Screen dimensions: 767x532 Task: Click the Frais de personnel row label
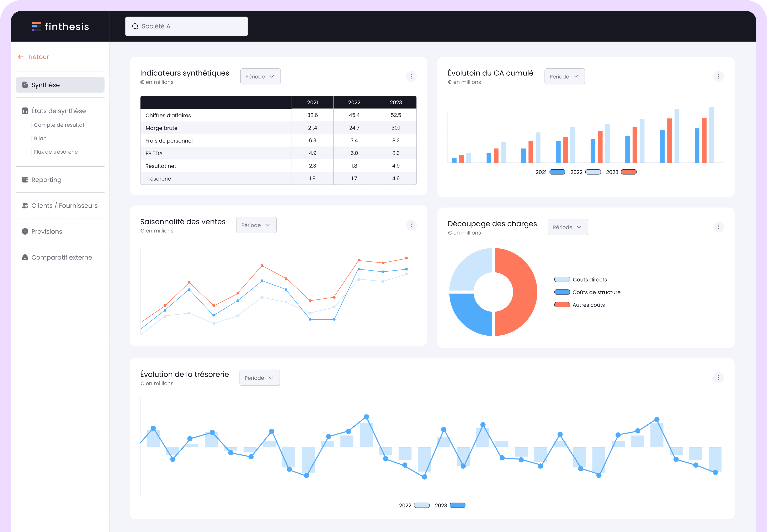coord(169,141)
